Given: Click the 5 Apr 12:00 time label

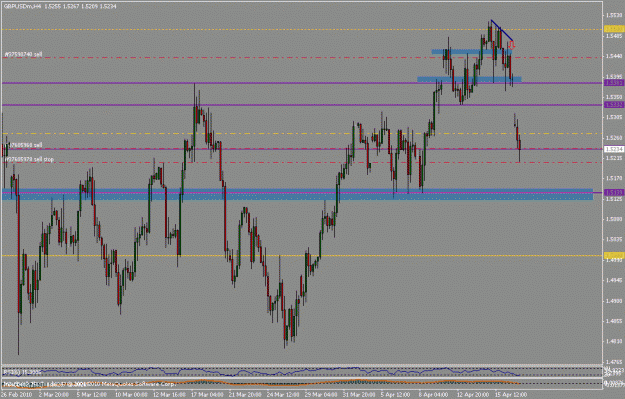Looking at the screenshot, I should (x=395, y=395).
